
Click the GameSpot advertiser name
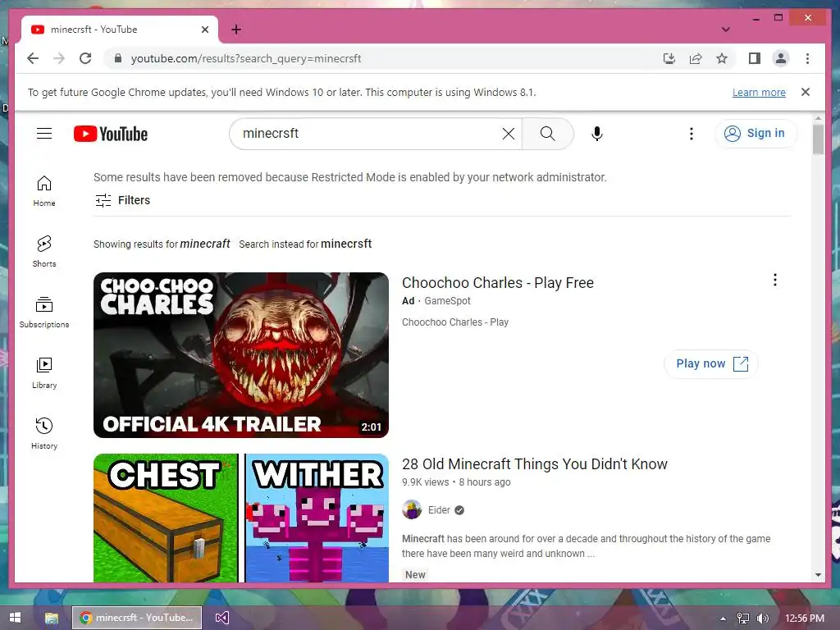point(447,301)
